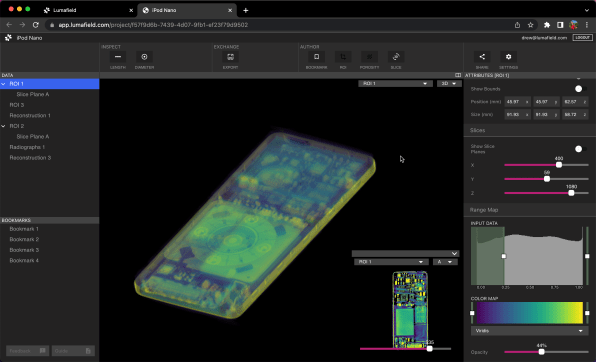The image size is (596, 362).
Task: Collapse the ROI 1 tree node
Action: click(3, 84)
